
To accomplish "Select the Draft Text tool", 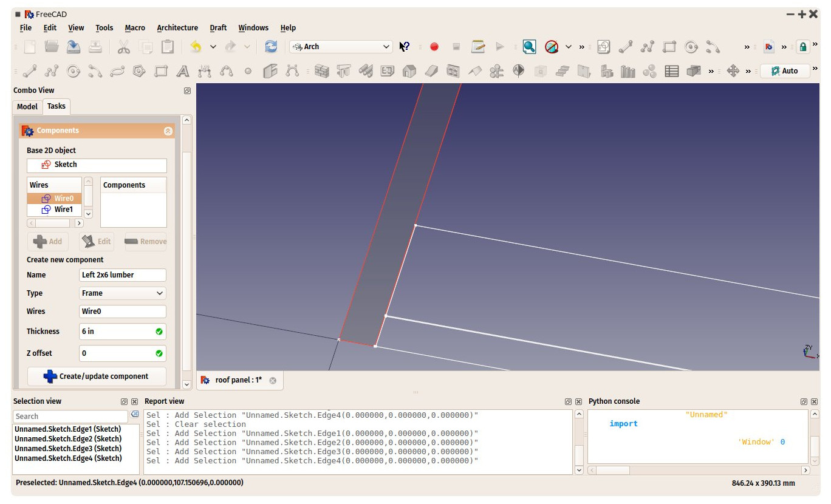I will tap(183, 71).
